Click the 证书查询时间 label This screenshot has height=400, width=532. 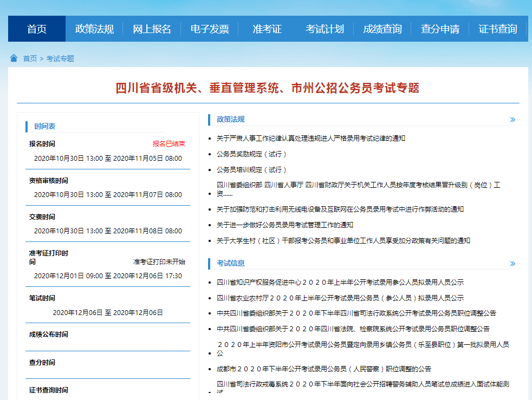49,390
